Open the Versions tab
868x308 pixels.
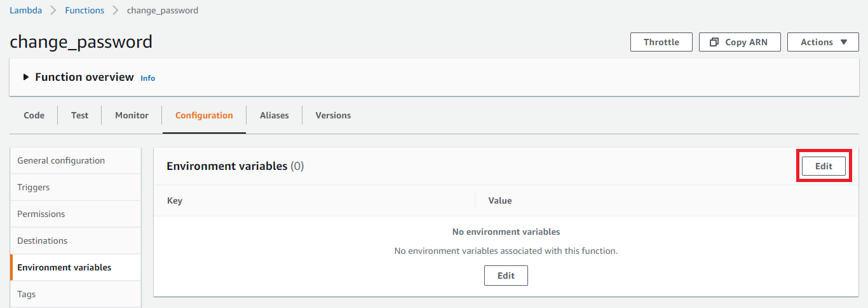pos(333,115)
